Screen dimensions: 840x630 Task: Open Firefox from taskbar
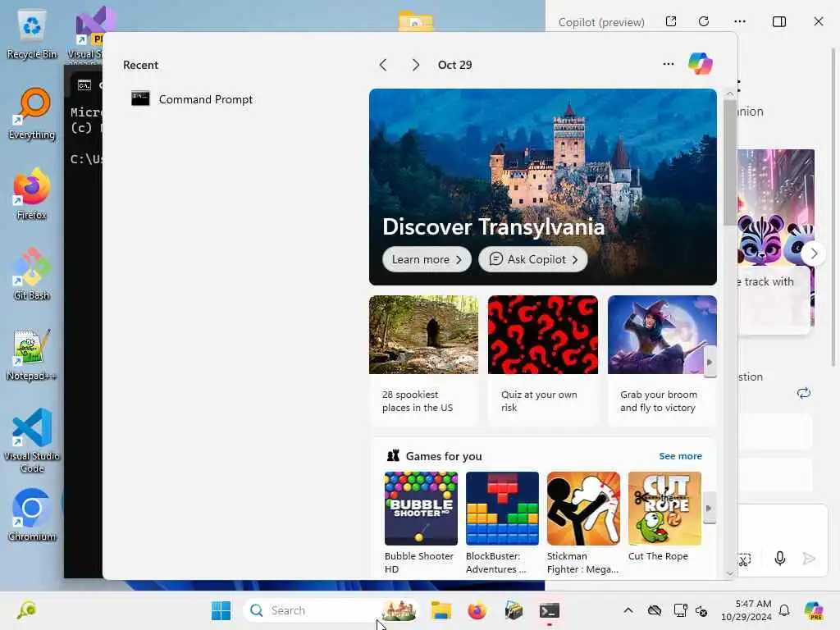point(477,610)
